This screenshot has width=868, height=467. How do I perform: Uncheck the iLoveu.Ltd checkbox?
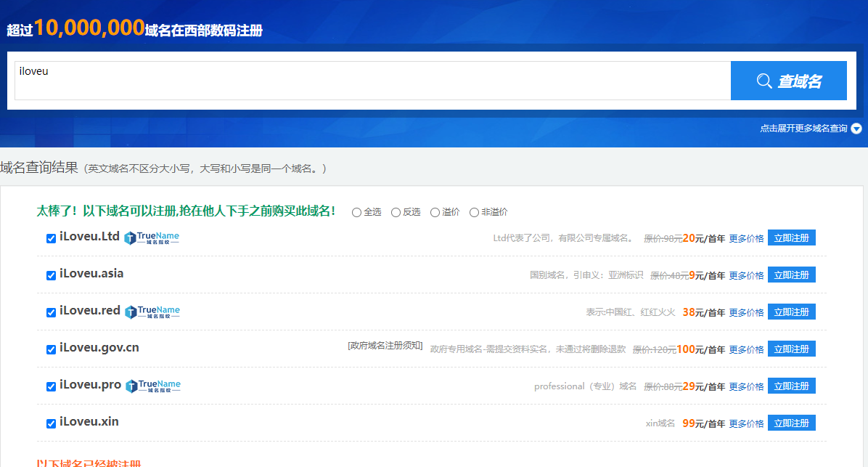pos(51,238)
